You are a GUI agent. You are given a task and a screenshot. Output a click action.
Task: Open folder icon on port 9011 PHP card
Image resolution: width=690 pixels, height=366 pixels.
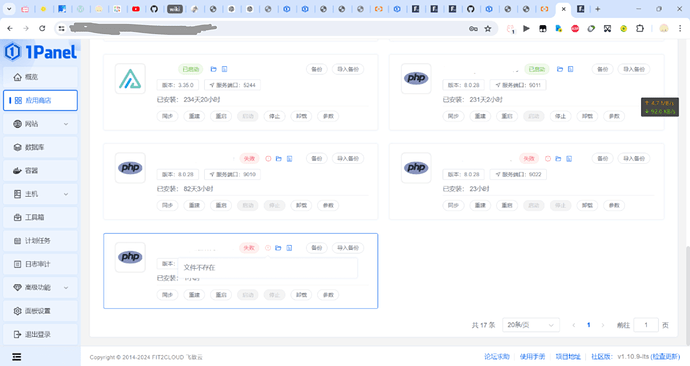[560, 69]
